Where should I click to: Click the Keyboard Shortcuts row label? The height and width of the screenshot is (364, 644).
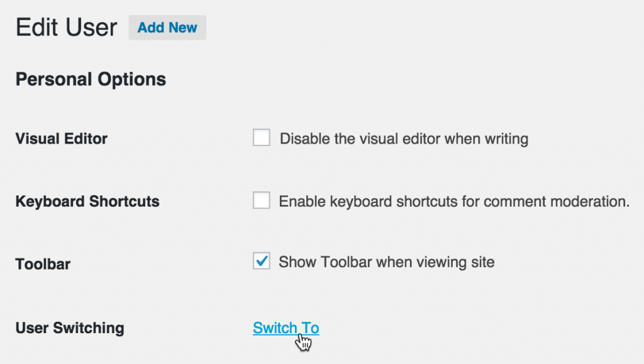(87, 201)
